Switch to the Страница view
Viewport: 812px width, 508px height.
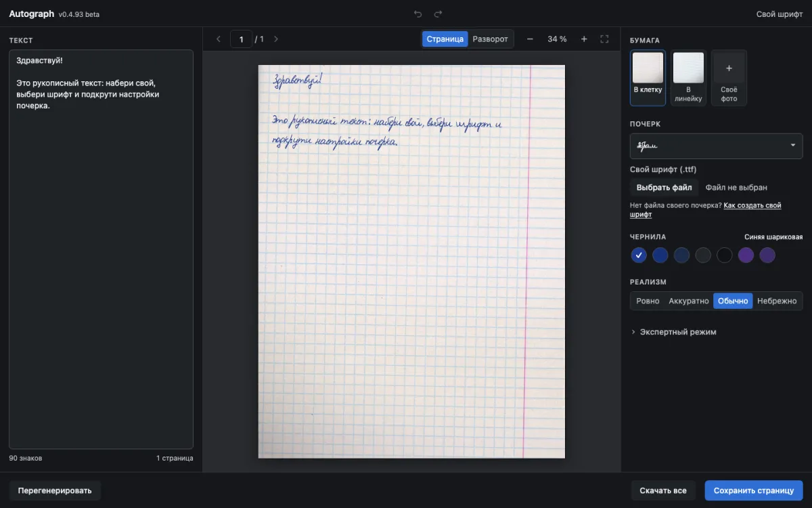(x=445, y=39)
